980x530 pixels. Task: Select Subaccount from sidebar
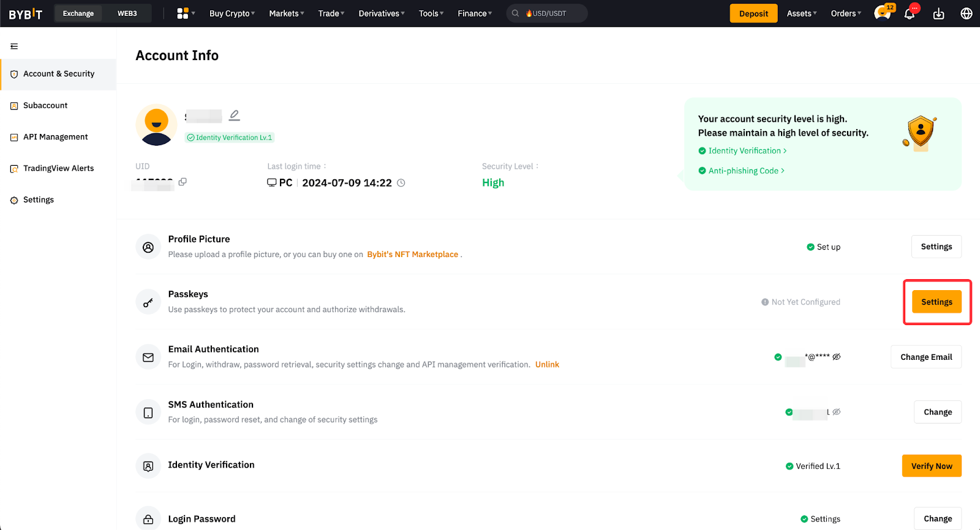click(x=45, y=105)
